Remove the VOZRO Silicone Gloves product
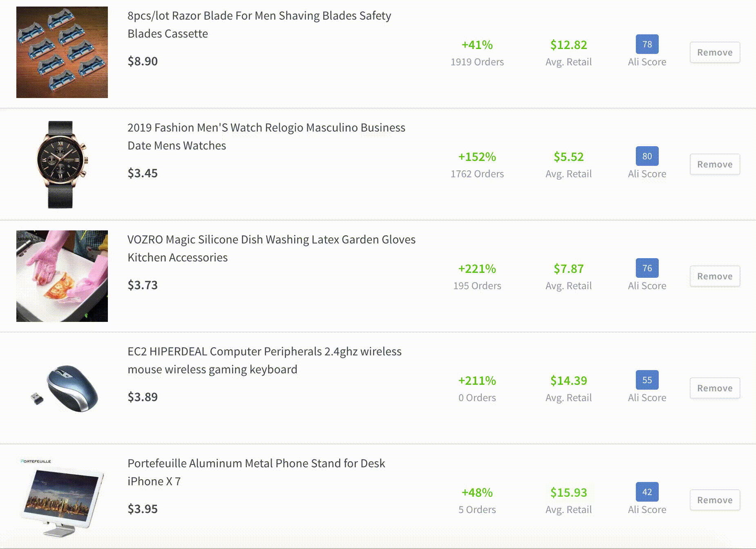Image resolution: width=756 pixels, height=549 pixels. [715, 276]
